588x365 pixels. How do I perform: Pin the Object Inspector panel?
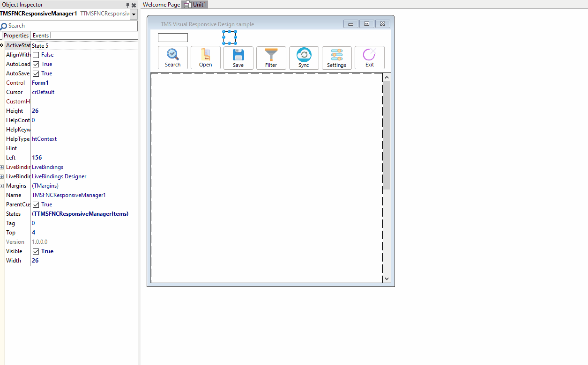click(127, 5)
